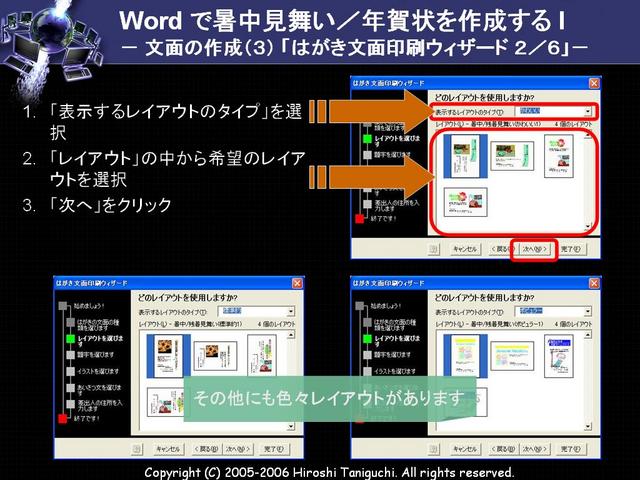Screen dimensions: 640x480
Task: Click キャンセル button in bottom-left wizard
Action: [x=168, y=449]
